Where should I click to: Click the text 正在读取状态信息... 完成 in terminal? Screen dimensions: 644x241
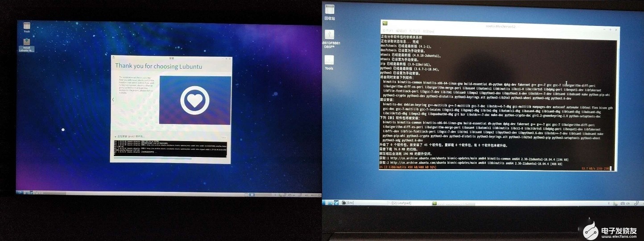pyautogui.click(x=400, y=42)
